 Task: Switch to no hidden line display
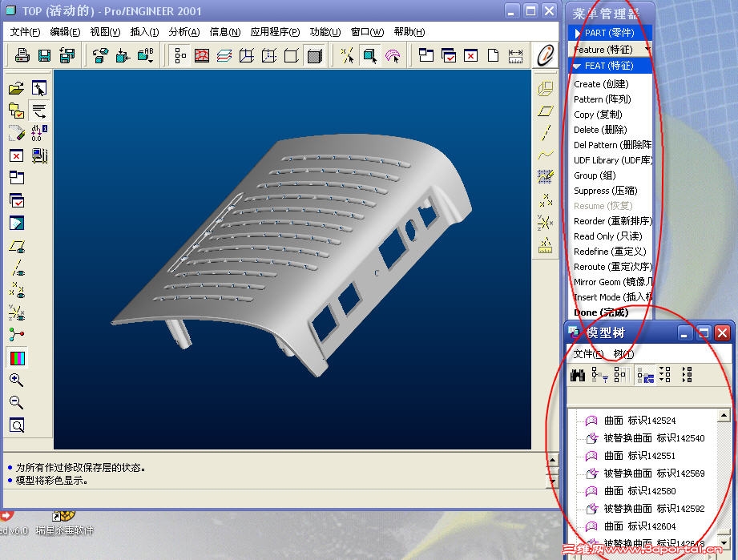[x=292, y=55]
